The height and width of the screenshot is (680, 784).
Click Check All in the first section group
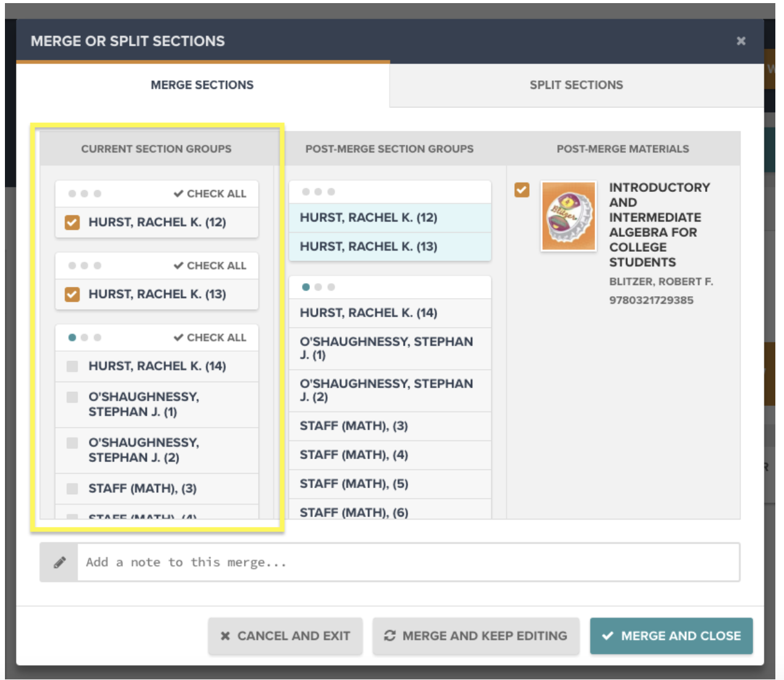pyautogui.click(x=210, y=194)
